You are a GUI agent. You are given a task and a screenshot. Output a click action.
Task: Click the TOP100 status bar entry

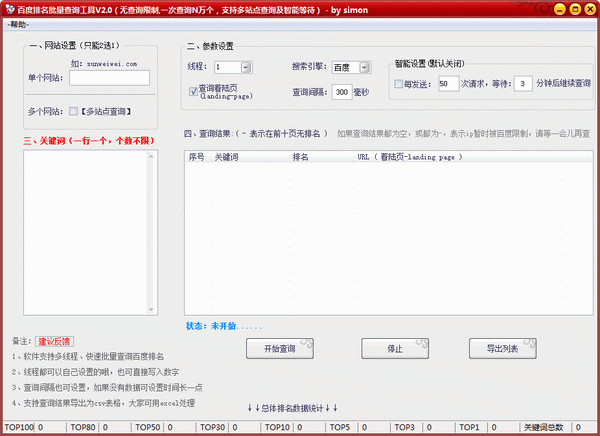pyautogui.click(x=19, y=427)
